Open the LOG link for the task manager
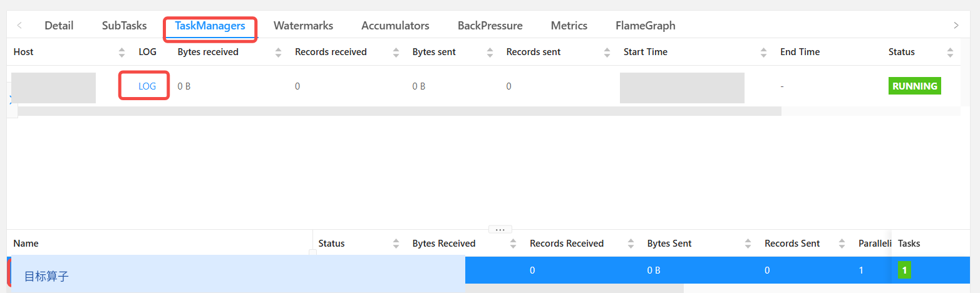 pos(147,86)
